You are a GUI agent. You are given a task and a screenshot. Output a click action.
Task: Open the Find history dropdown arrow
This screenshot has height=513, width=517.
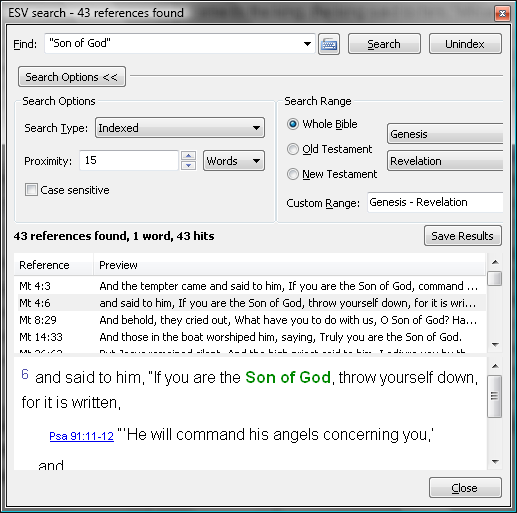307,44
